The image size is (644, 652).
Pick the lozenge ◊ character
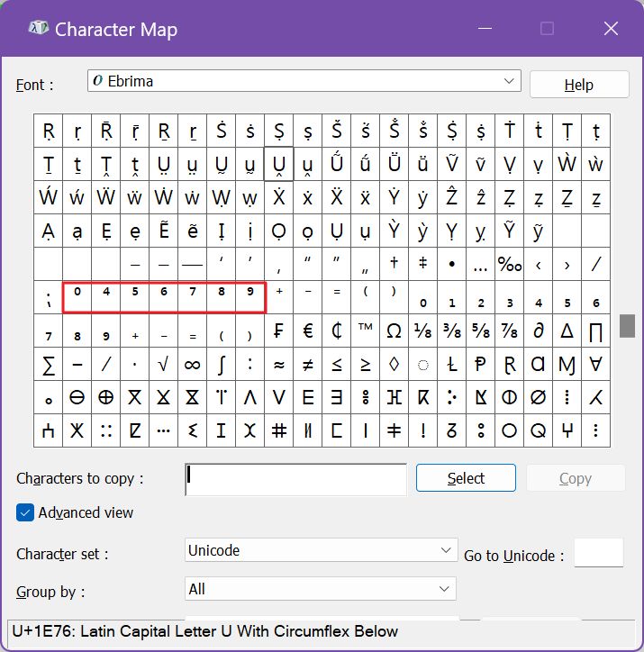coord(395,364)
